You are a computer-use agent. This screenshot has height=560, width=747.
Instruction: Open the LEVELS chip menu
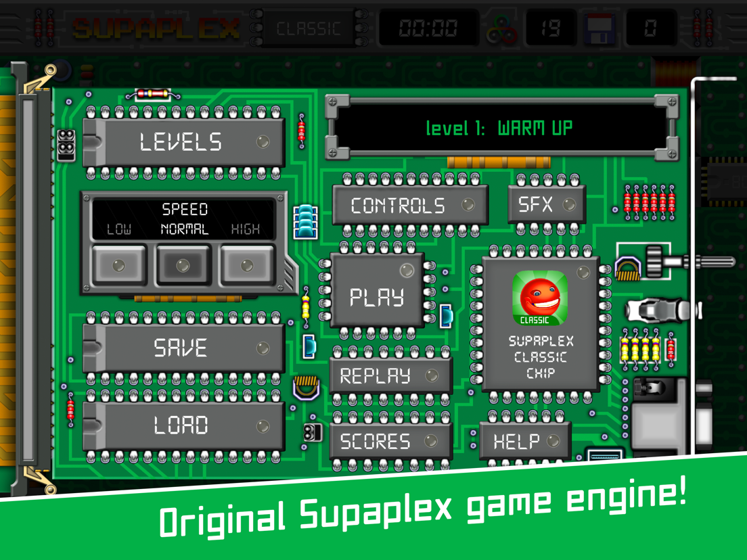(183, 142)
